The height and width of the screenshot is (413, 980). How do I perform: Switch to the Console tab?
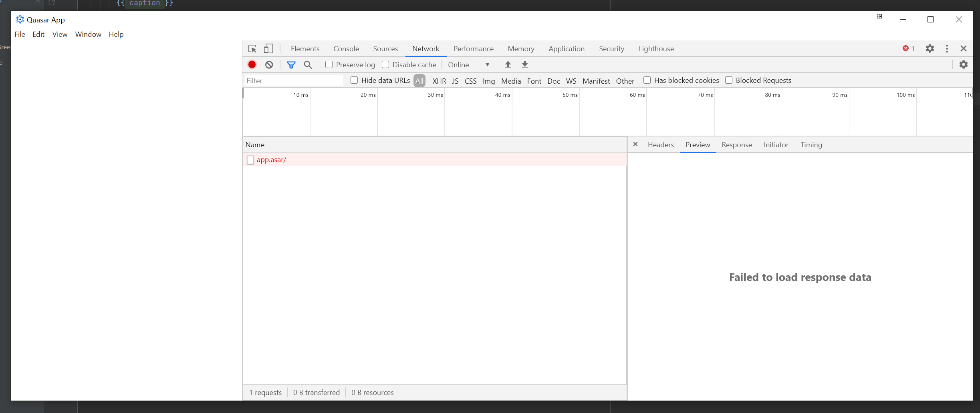click(x=346, y=48)
